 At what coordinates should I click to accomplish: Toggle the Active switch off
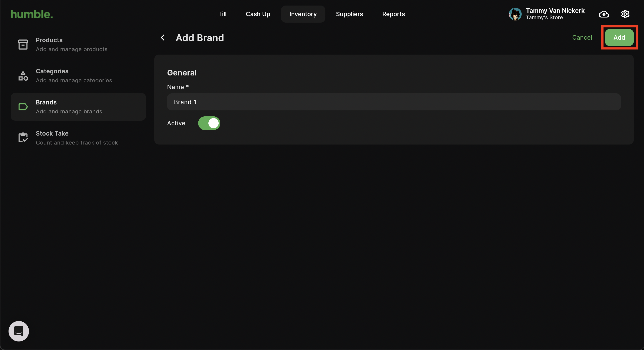pos(209,123)
